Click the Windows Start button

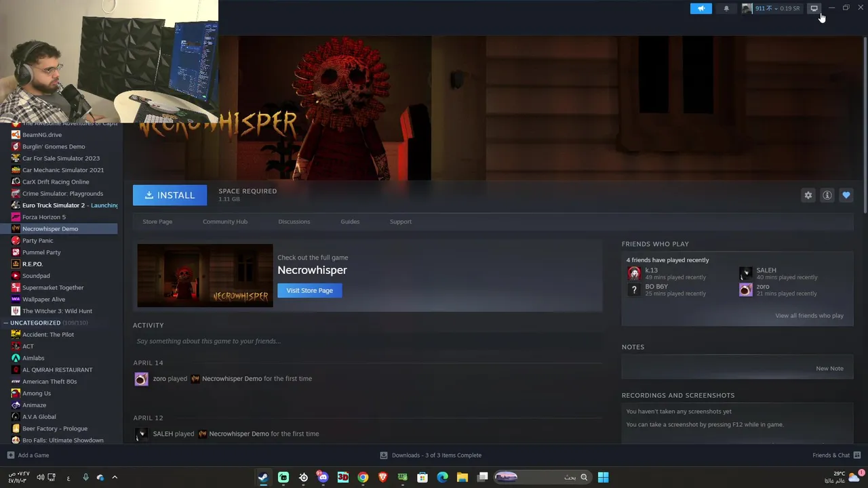point(603,478)
